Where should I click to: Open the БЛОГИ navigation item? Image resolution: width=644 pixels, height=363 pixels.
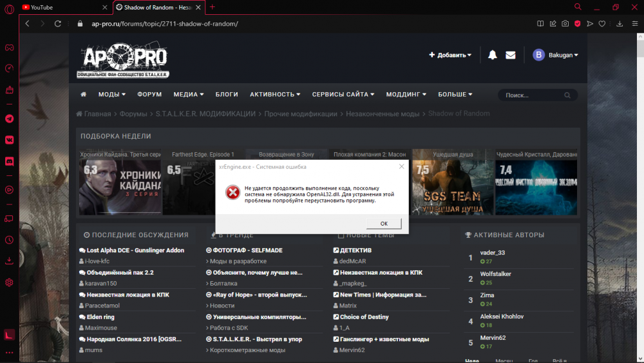click(227, 94)
